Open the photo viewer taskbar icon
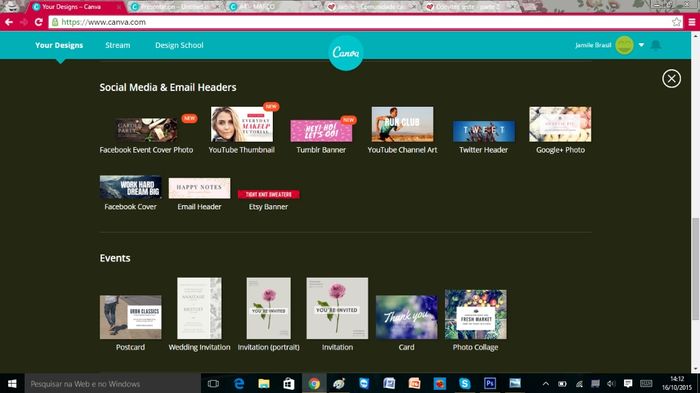The width and height of the screenshot is (700, 393). [515, 384]
